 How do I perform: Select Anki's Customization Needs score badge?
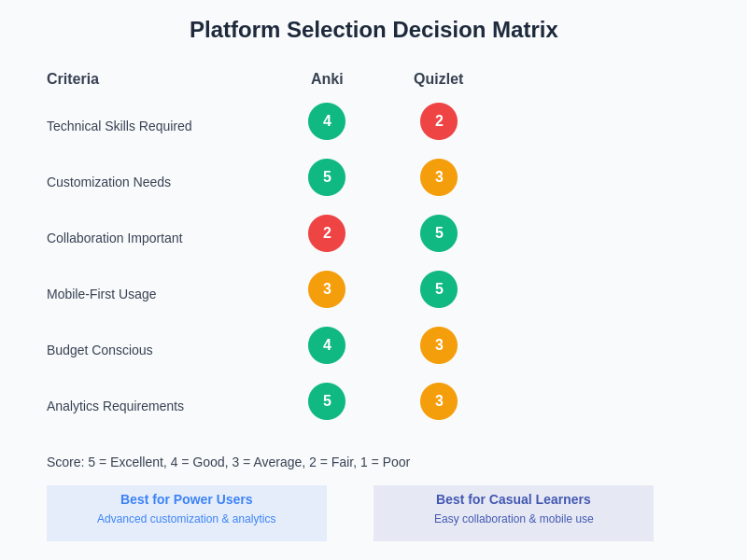click(327, 177)
